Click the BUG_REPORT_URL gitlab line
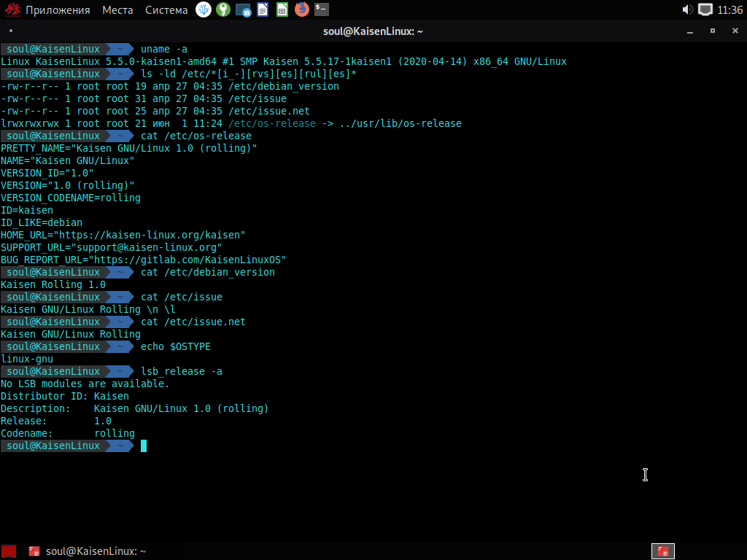This screenshot has height=560, width=747. (144, 260)
